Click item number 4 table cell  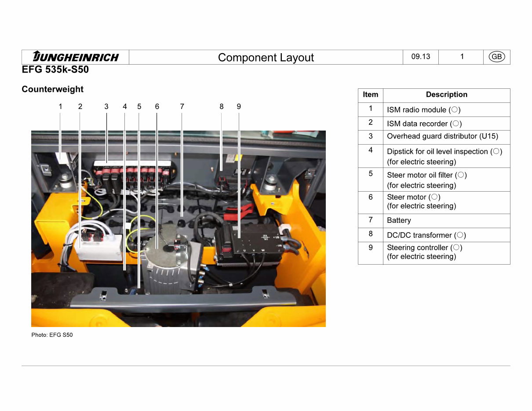[371, 156]
